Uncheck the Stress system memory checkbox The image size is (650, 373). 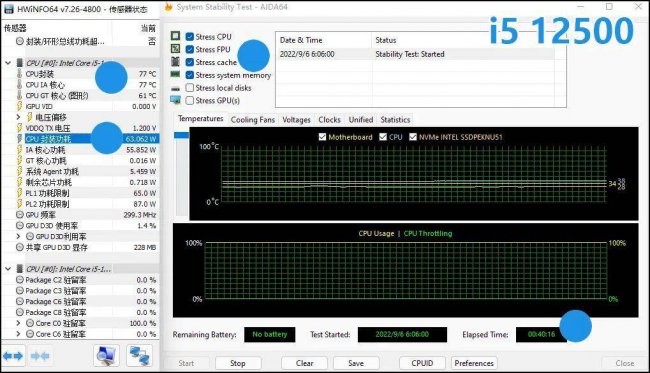(189, 75)
